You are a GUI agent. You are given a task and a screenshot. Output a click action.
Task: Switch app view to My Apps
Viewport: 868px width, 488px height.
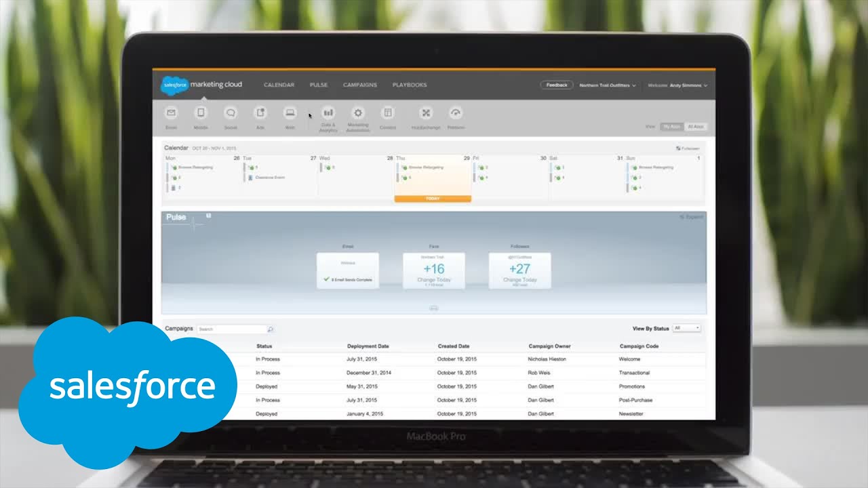672,127
